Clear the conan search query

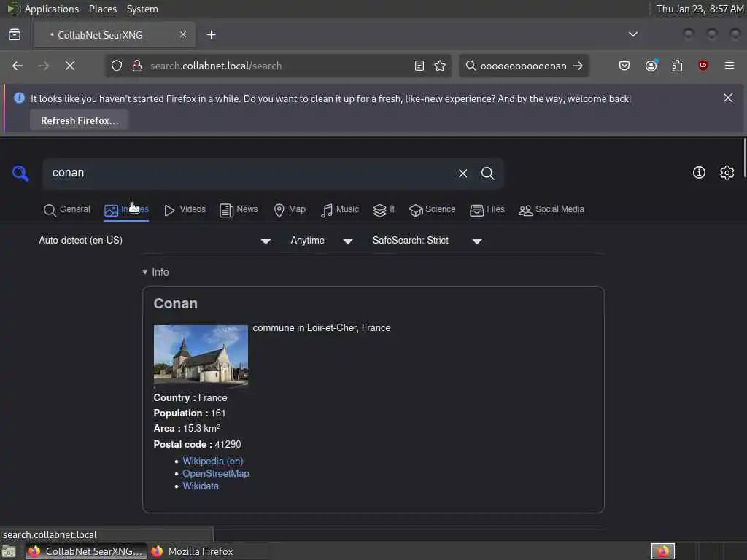462,174
